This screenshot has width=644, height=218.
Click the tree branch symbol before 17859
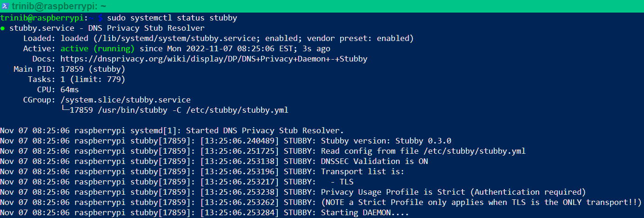click(x=64, y=110)
